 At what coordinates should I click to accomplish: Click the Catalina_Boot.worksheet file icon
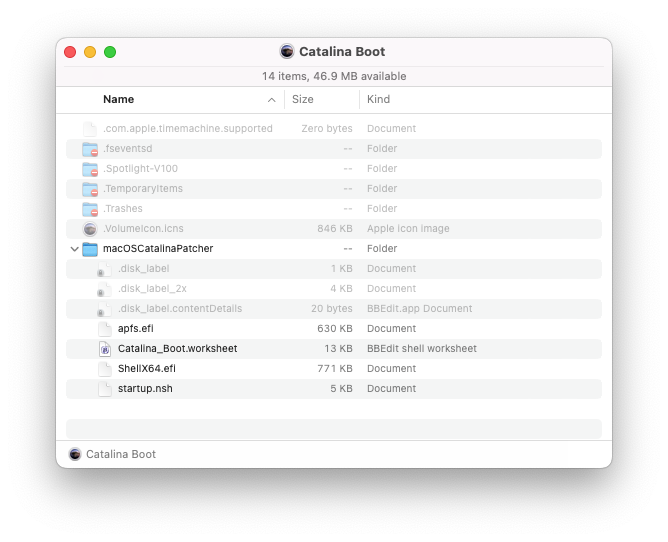point(105,349)
